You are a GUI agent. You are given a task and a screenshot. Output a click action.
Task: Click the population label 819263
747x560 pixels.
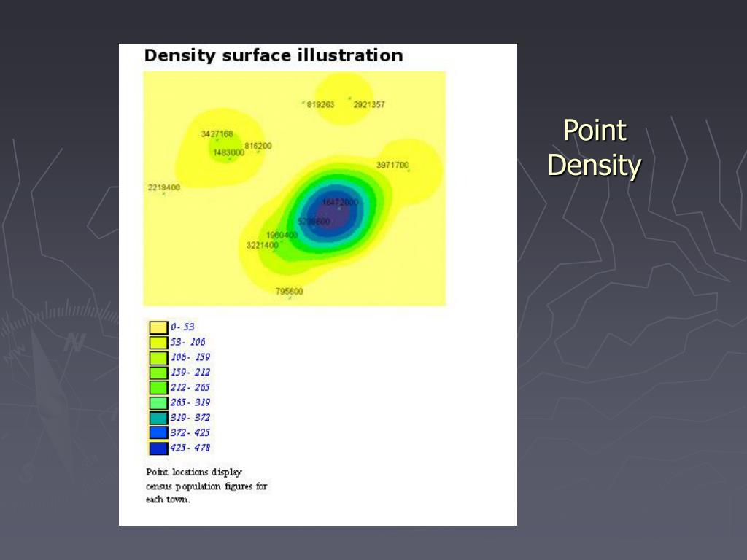click(320, 104)
